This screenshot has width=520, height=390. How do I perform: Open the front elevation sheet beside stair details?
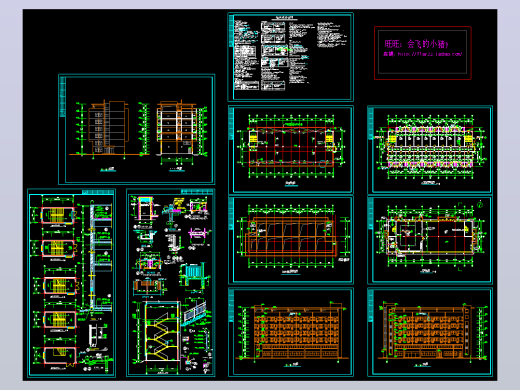291,332
